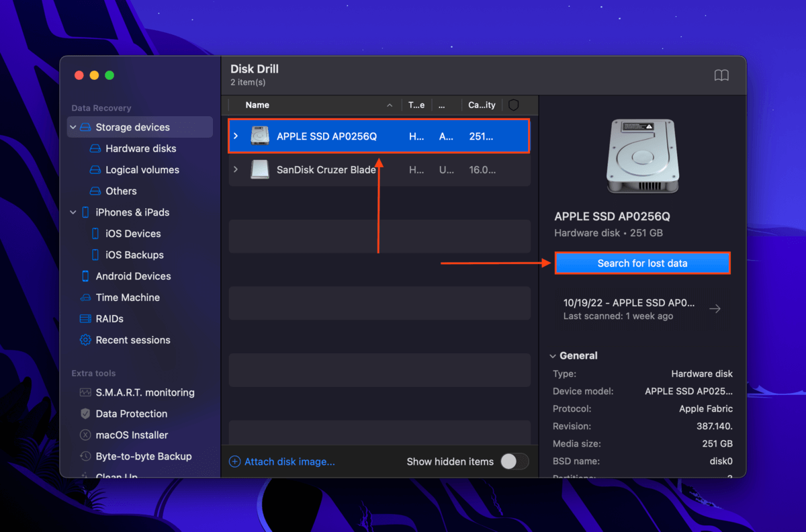Click the Revision value 387.140.
Screen dimensions: 806x532
(715, 427)
